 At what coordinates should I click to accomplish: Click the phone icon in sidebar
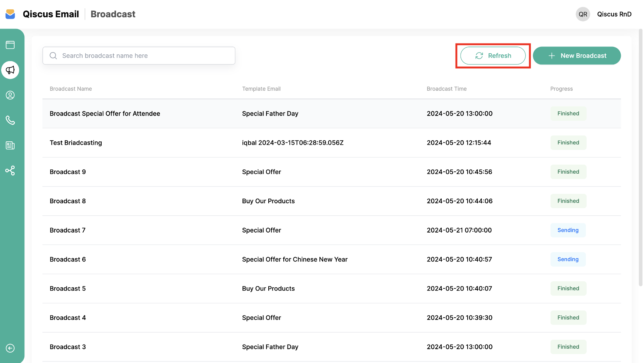[10, 120]
